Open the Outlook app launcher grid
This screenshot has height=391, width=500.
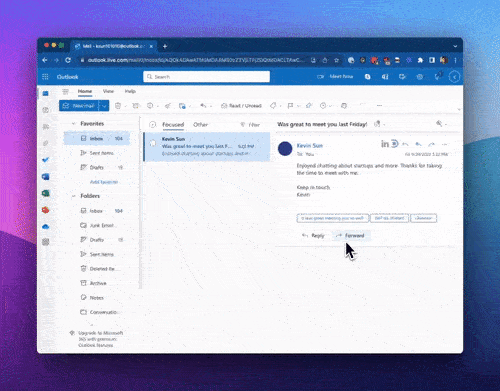click(45, 77)
